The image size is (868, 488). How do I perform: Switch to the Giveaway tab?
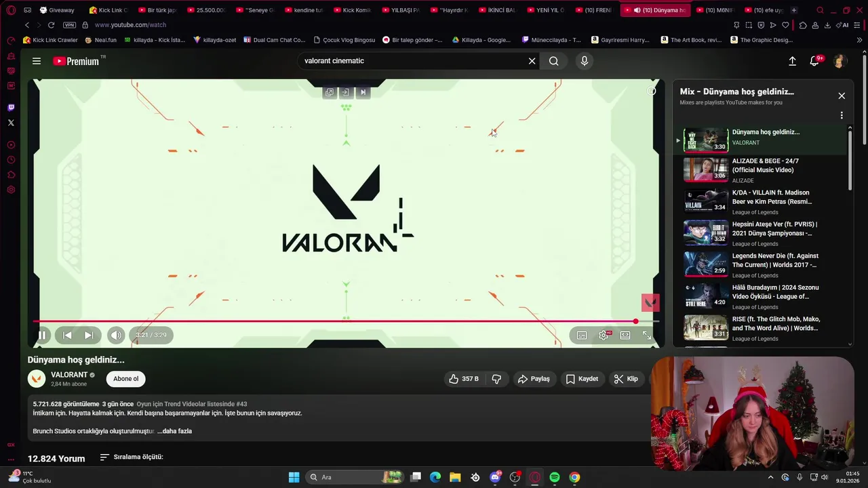[58, 10]
